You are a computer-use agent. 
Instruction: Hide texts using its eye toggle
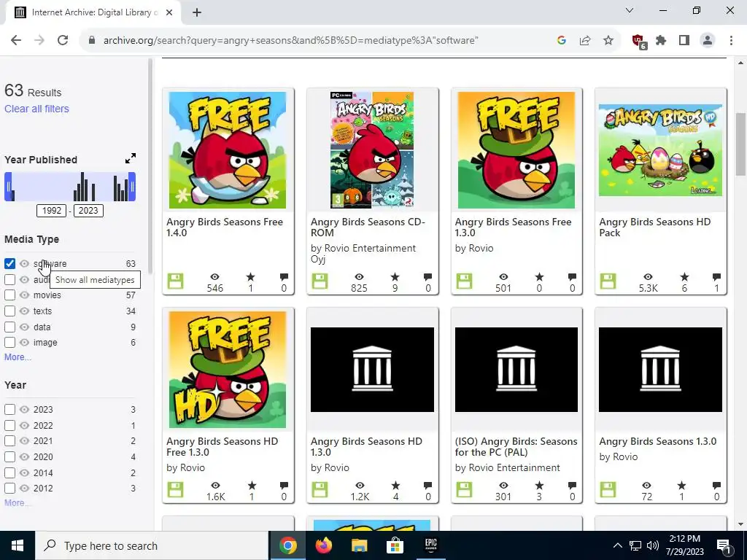point(24,311)
